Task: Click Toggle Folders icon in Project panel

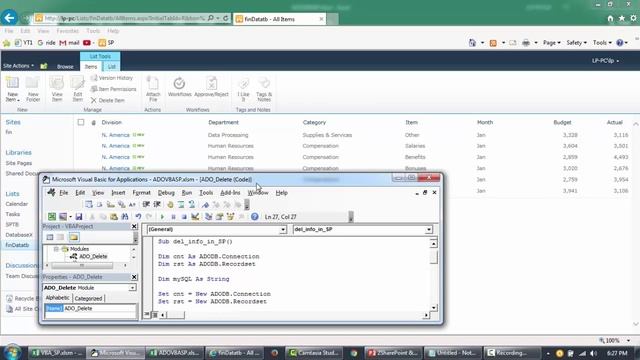Action: pos(73,237)
